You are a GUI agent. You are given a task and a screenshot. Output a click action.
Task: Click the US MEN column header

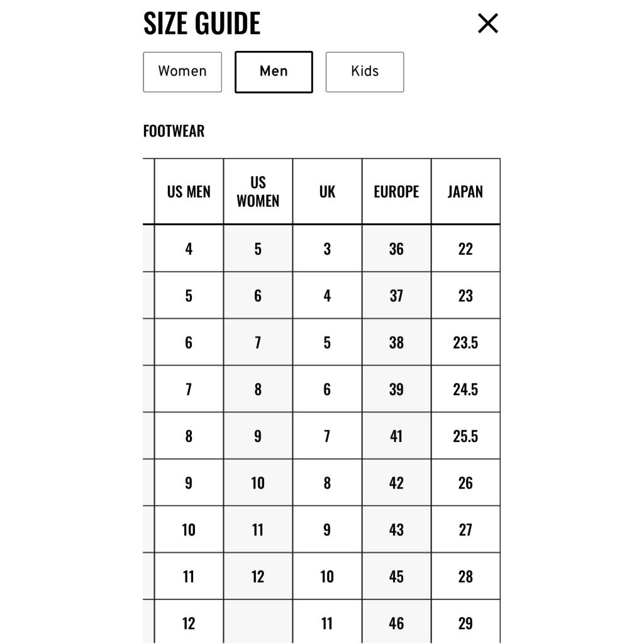pyautogui.click(x=189, y=192)
